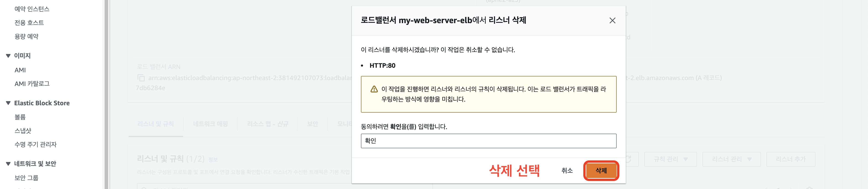Screen dimensions: 868x189
Task: Switch to 리스너 및 규칙 tab
Action: [156, 124]
